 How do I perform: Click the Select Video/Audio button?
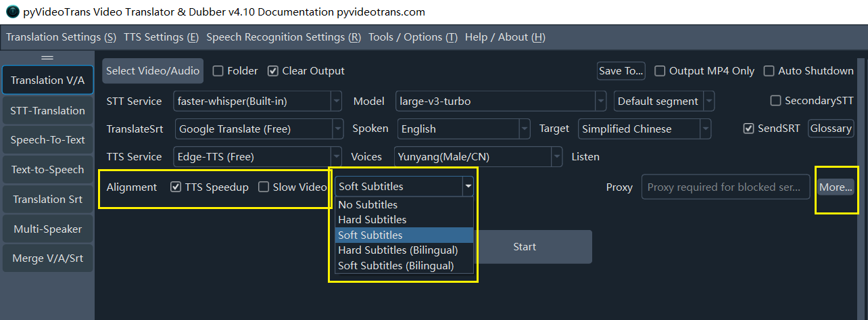[x=153, y=71]
